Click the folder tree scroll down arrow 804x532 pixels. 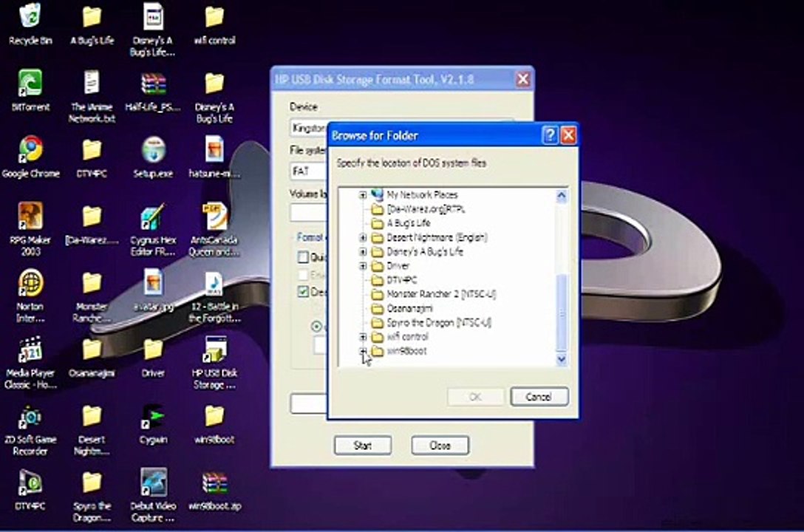[x=562, y=359]
